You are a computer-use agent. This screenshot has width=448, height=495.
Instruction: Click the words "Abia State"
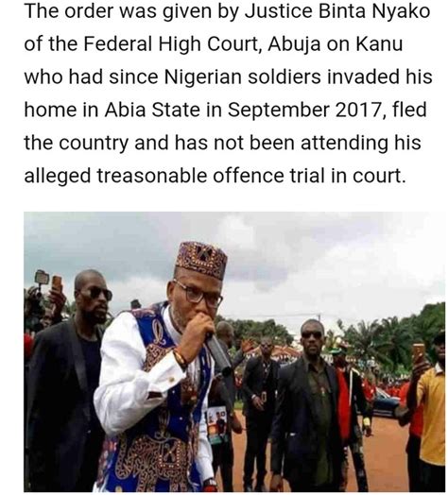(x=152, y=110)
